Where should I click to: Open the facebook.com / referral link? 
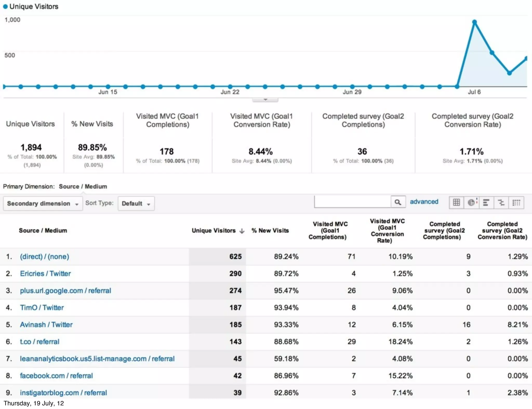[56, 376]
